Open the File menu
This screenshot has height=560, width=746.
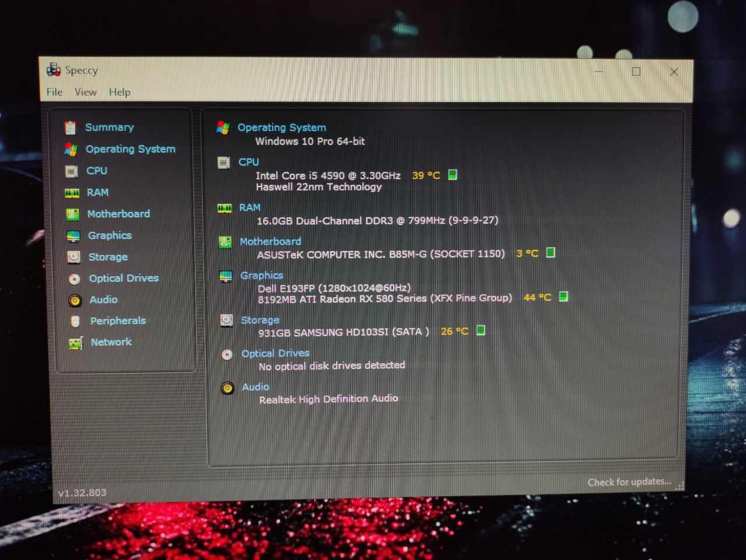coord(54,92)
